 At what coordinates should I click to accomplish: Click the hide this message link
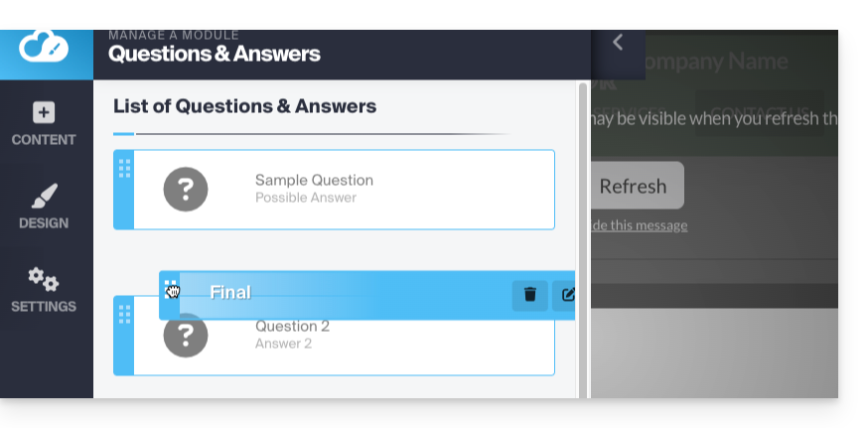click(x=639, y=225)
